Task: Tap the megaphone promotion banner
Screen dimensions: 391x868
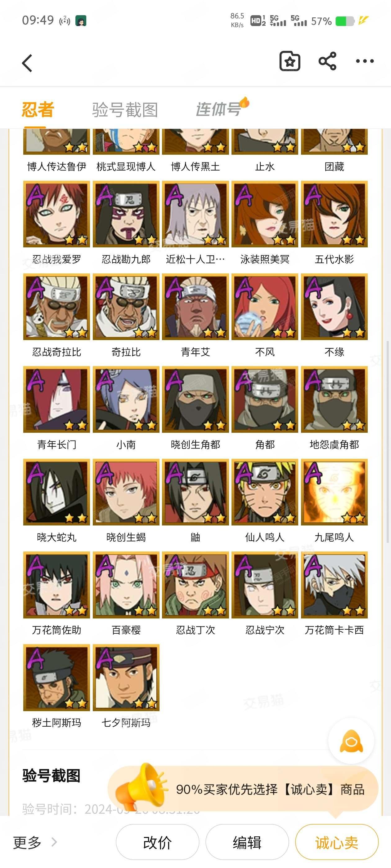Action: click(x=243, y=789)
